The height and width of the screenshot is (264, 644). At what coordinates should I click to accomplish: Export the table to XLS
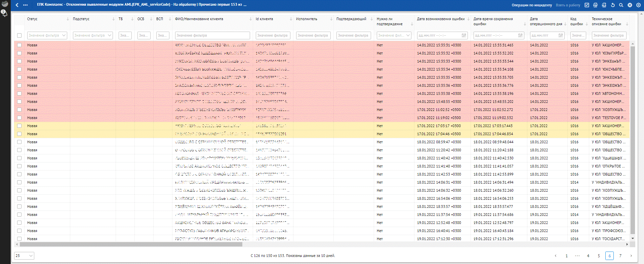click(x=604, y=5)
